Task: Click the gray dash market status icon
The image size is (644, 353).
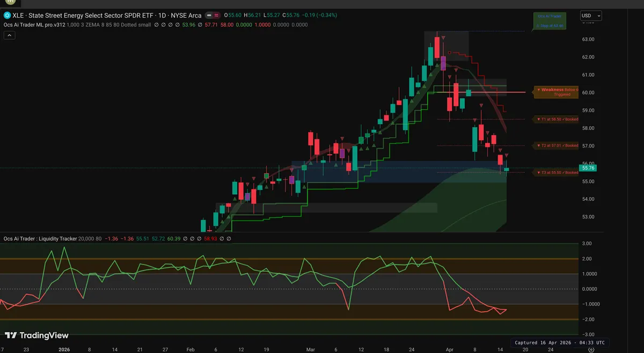Action: pyautogui.click(x=209, y=16)
